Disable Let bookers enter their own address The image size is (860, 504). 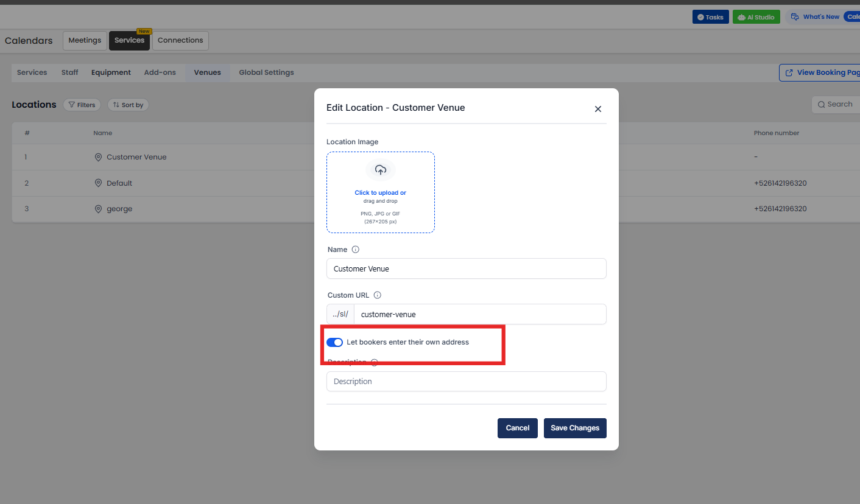[334, 342]
